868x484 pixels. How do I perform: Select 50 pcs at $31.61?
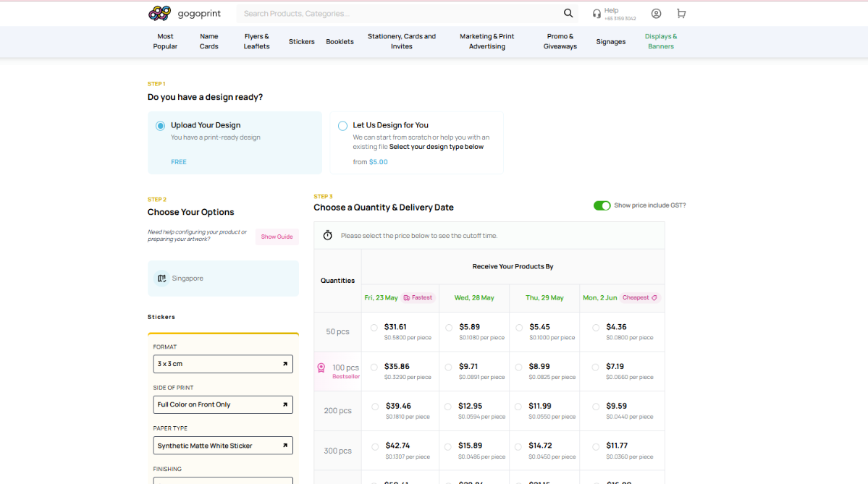(374, 328)
